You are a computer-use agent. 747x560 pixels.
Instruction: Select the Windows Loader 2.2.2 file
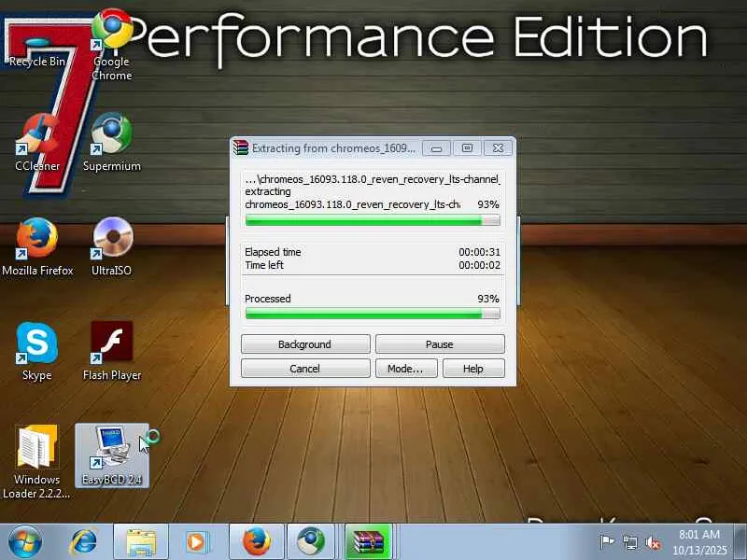[x=36, y=462]
